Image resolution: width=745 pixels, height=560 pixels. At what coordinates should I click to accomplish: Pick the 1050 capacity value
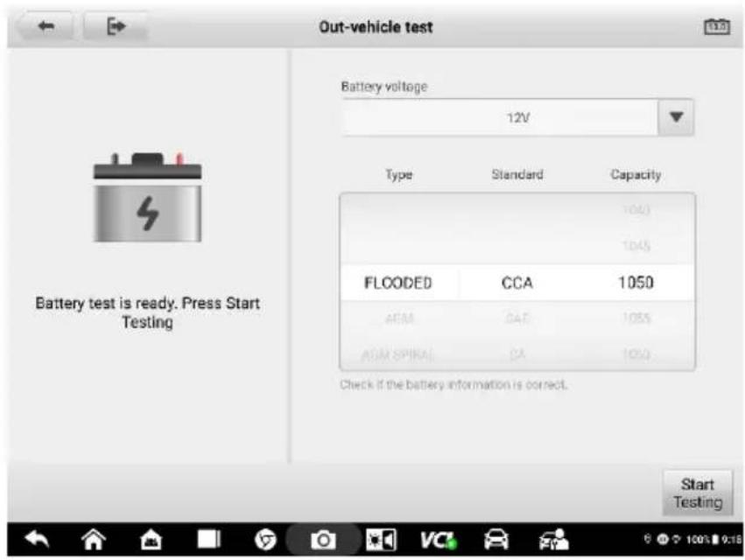(x=636, y=283)
